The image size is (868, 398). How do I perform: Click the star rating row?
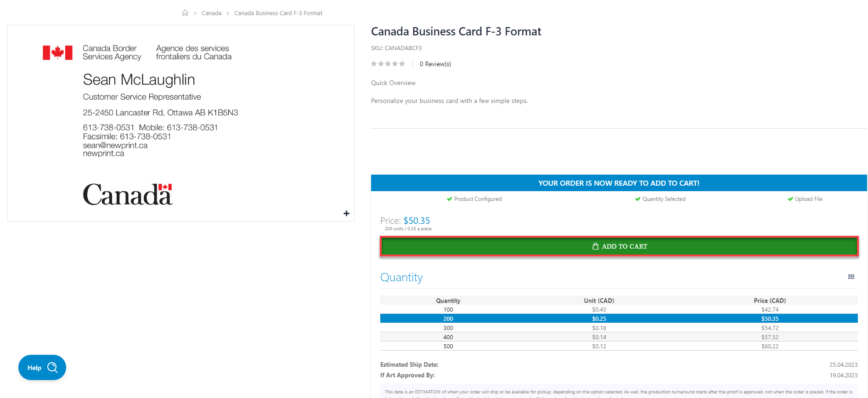click(388, 64)
